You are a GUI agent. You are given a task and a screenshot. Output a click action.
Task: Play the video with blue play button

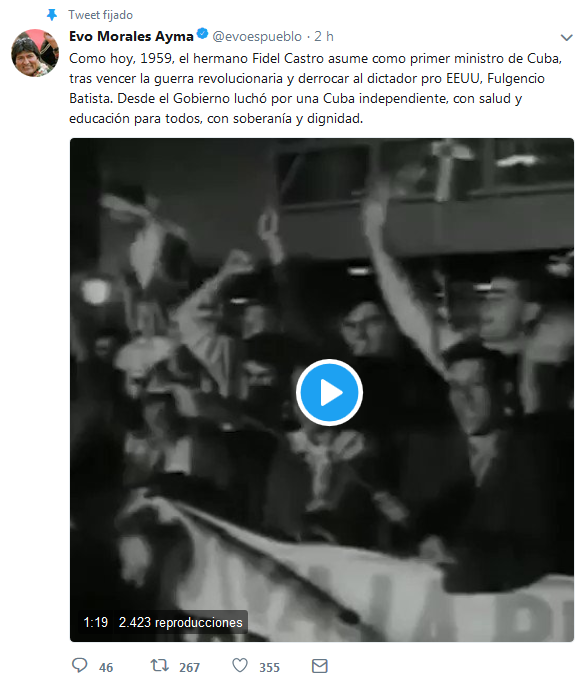coord(329,392)
